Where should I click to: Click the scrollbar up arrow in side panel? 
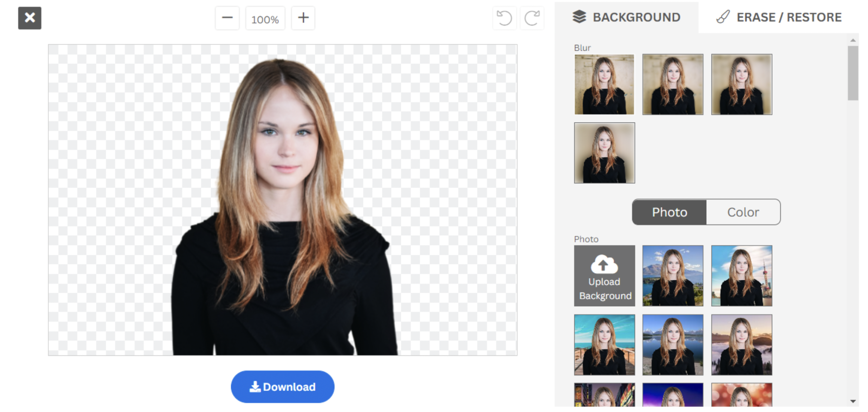click(x=853, y=40)
